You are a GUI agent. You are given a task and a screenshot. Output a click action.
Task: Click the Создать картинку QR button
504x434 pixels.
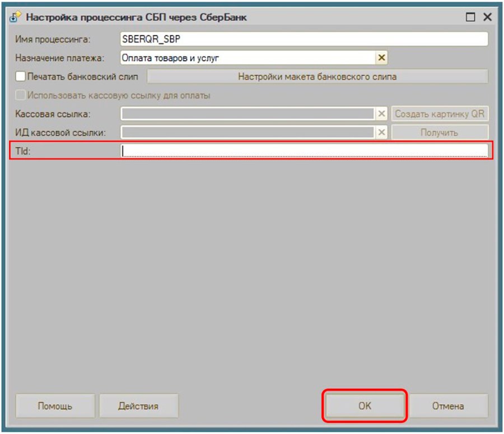[440, 114]
